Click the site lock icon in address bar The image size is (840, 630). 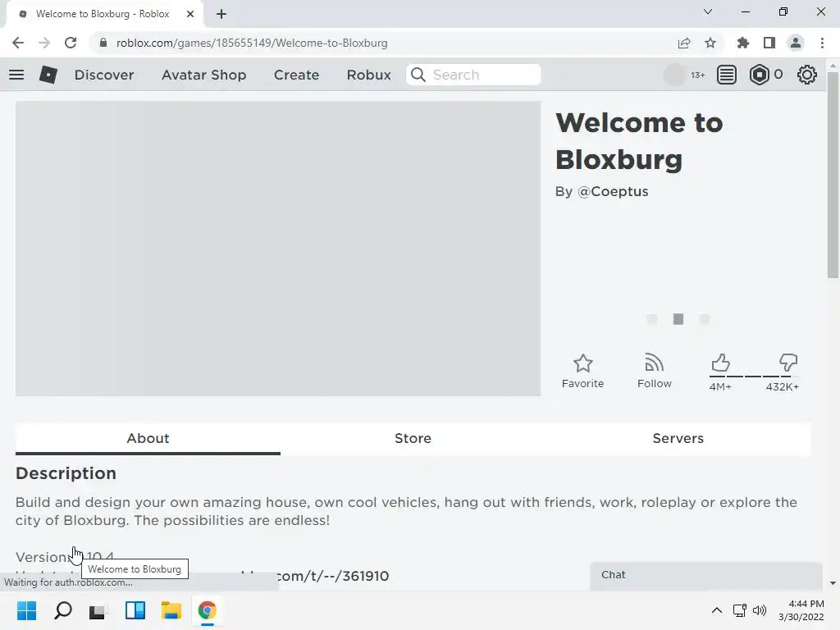(x=103, y=43)
